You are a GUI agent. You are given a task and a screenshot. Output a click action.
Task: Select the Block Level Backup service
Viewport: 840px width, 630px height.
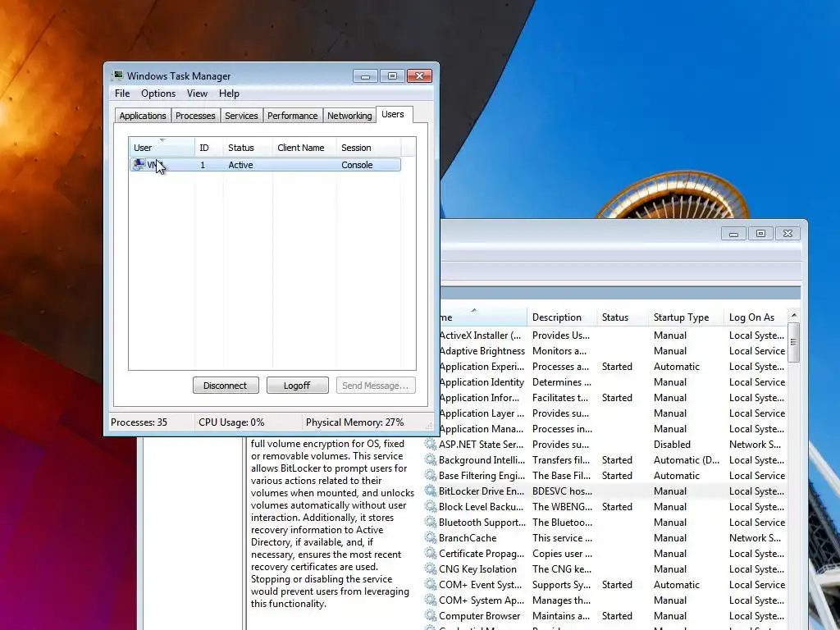coord(605,506)
